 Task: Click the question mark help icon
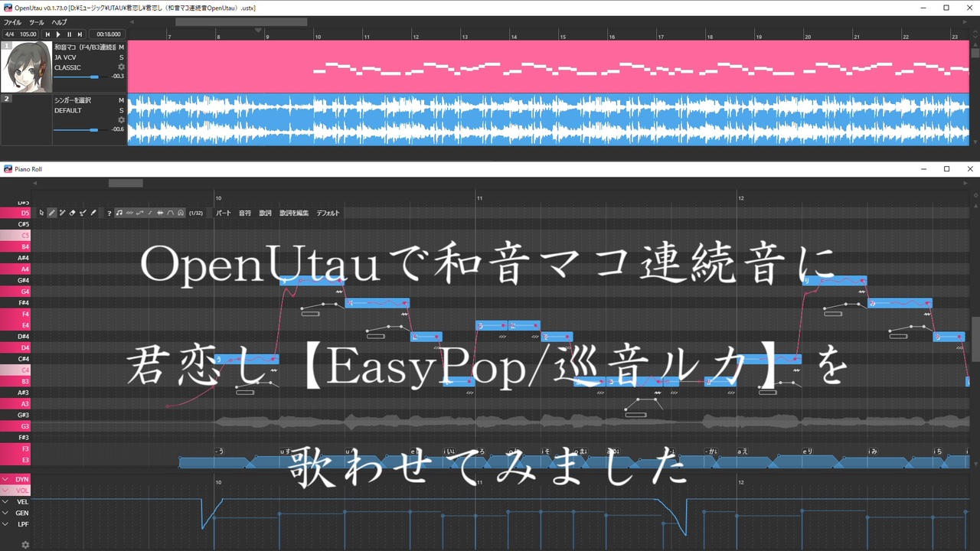pos(109,213)
